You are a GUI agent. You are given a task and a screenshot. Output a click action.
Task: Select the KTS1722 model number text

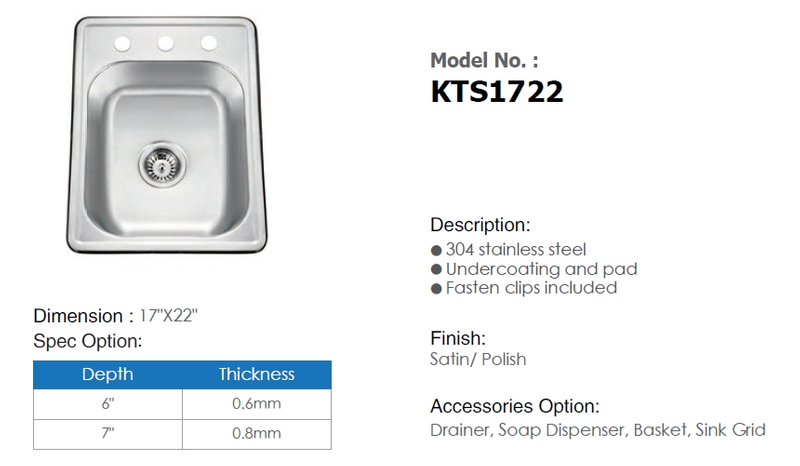click(496, 92)
